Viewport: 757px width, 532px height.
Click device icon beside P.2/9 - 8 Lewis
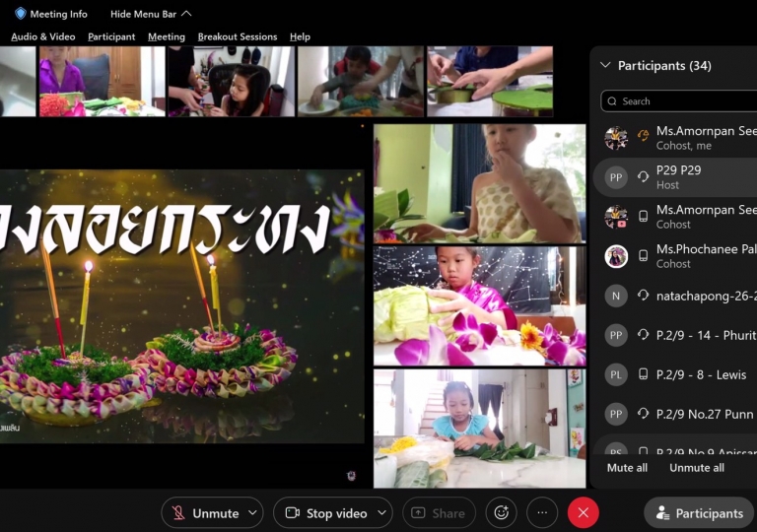click(x=643, y=374)
